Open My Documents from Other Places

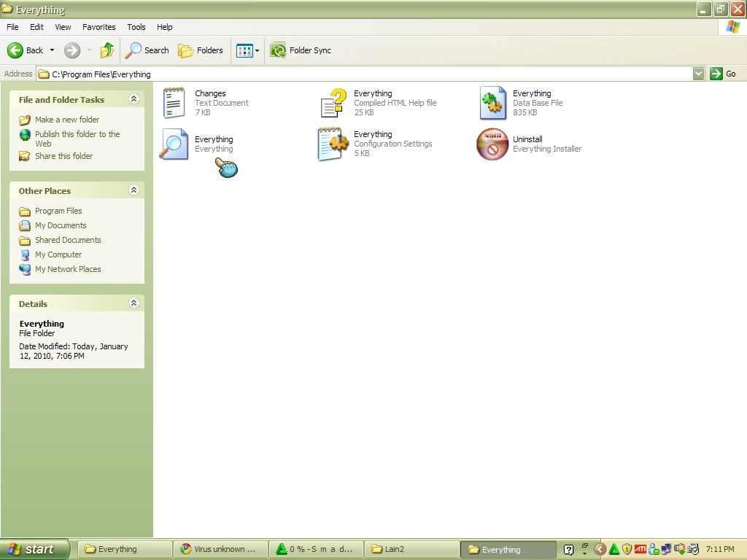coord(53,225)
